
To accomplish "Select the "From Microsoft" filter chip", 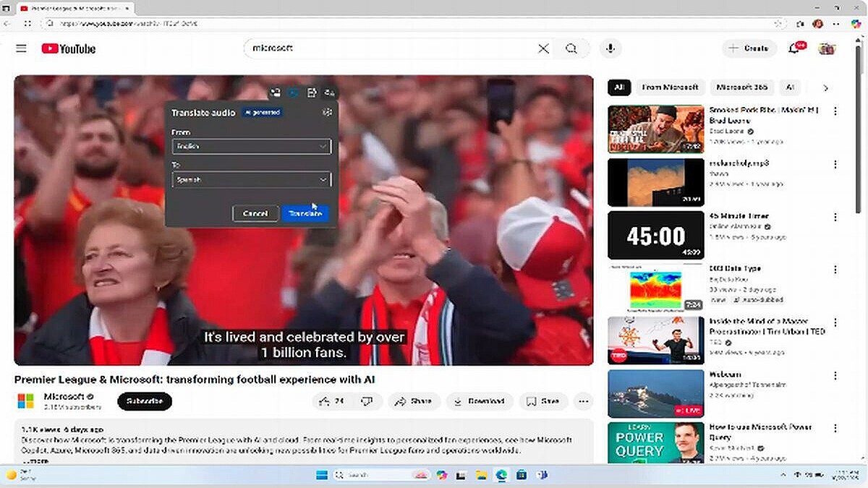I will (670, 87).
